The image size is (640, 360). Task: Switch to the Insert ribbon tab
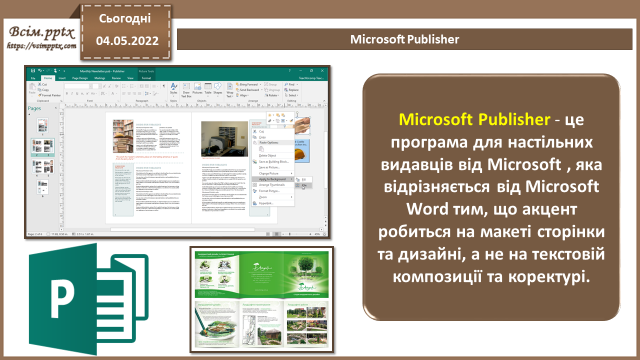pyautogui.click(x=62, y=78)
